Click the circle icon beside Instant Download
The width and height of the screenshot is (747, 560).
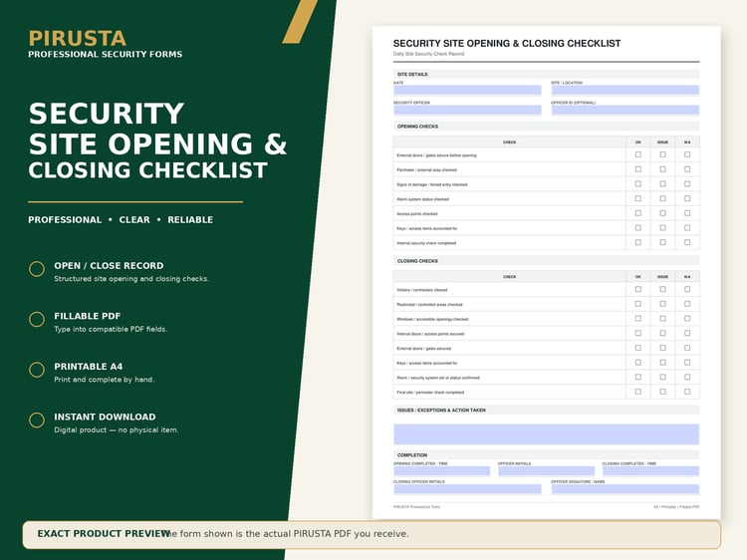[x=37, y=420]
